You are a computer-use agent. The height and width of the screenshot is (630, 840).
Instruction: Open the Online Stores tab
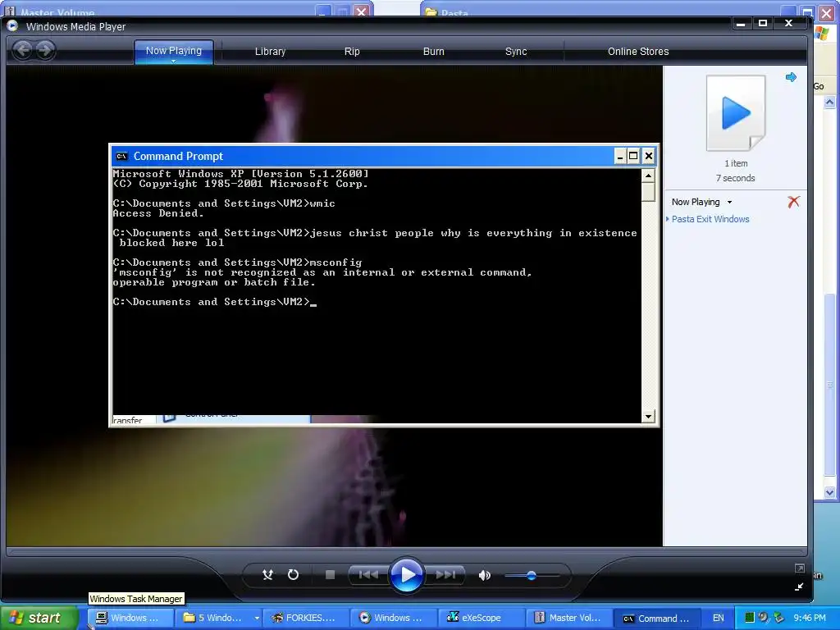(638, 52)
